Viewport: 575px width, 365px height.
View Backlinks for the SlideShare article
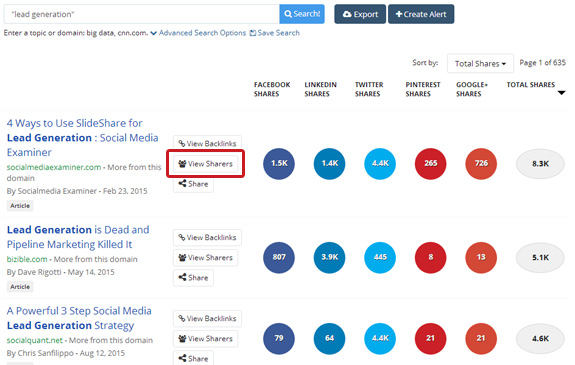[207, 143]
